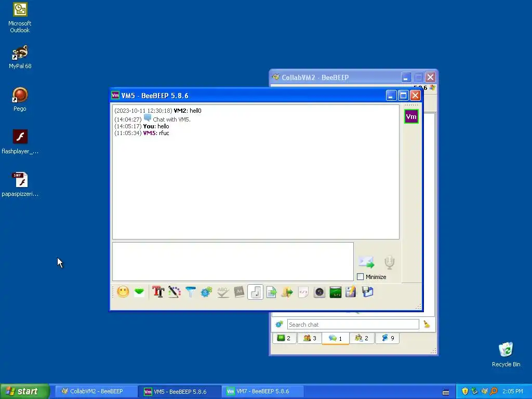Click the green envelope icon in toolbar
The height and width of the screenshot is (399, 532).
point(139,292)
